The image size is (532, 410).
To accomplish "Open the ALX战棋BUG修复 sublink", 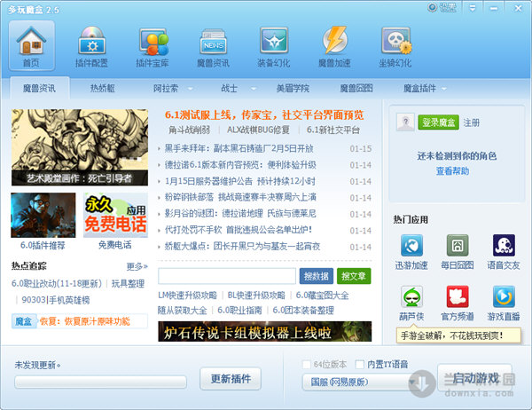I will 258,130.
